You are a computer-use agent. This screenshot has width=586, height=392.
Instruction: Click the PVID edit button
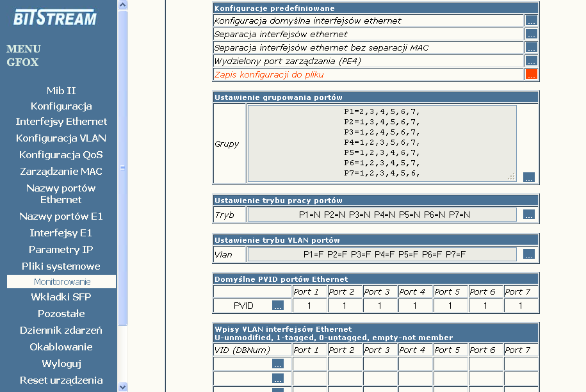[x=278, y=306]
